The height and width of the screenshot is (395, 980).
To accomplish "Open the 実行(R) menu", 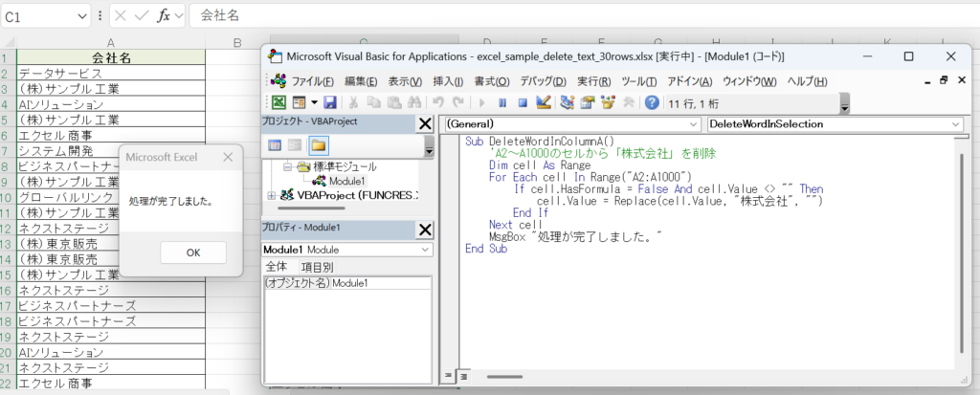I will 593,82.
